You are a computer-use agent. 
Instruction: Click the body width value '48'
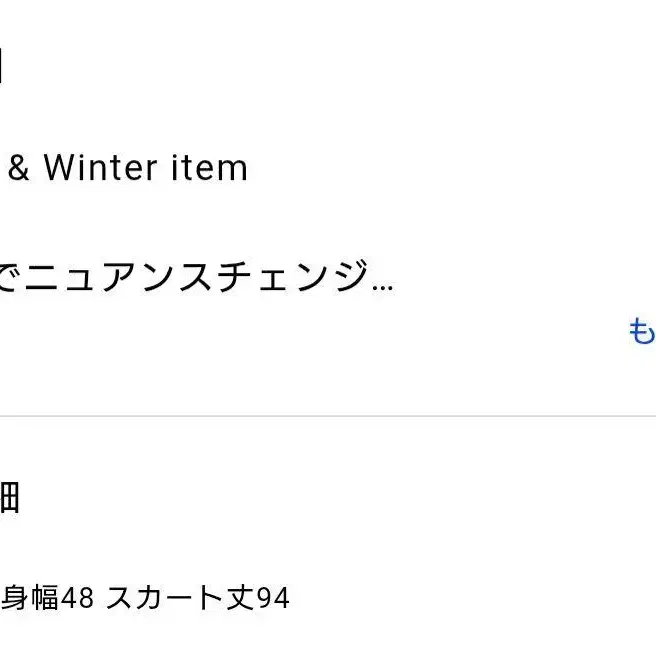[77, 598]
